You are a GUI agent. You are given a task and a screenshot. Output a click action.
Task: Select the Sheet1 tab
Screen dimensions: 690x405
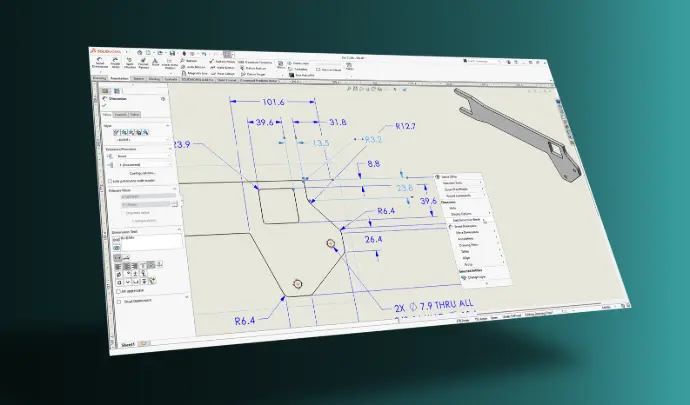(128, 345)
